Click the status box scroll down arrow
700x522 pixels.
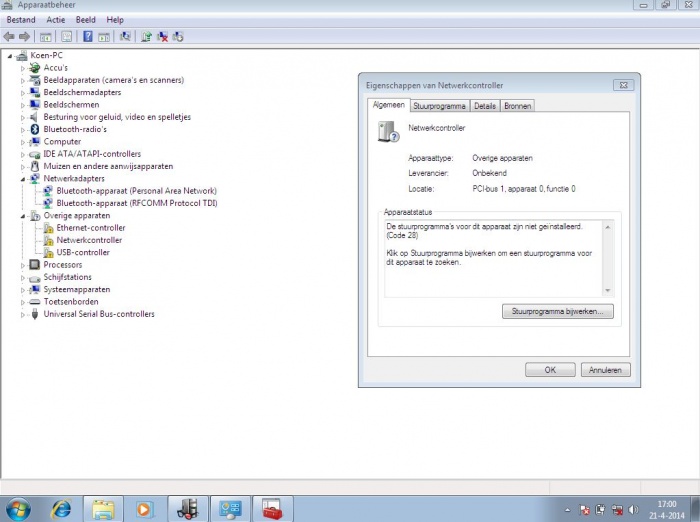coord(608,291)
